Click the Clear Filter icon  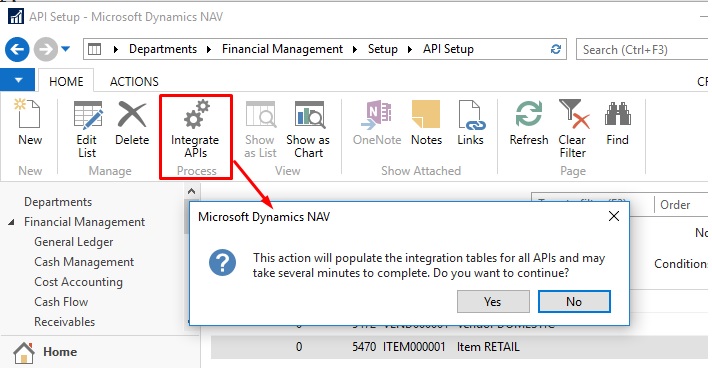(x=574, y=114)
